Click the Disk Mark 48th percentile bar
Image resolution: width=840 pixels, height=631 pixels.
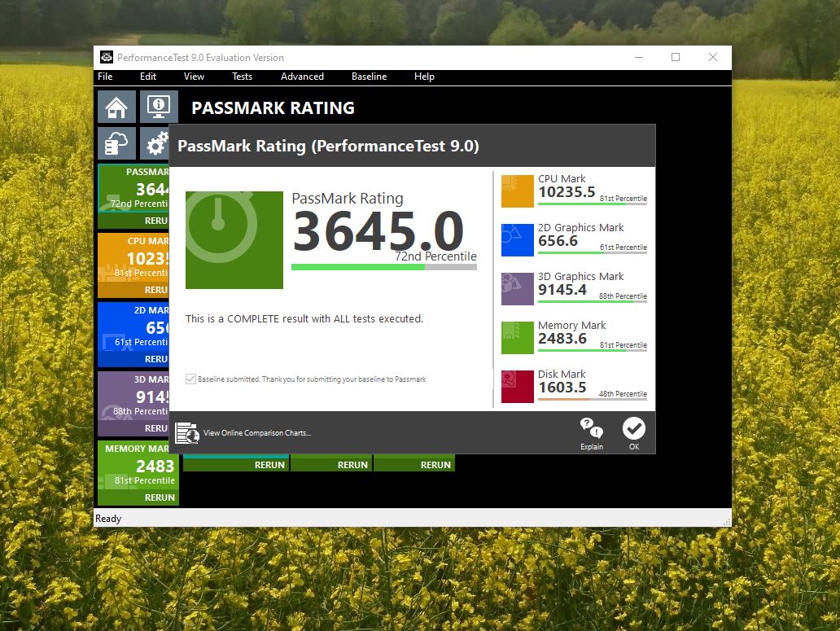click(593, 399)
